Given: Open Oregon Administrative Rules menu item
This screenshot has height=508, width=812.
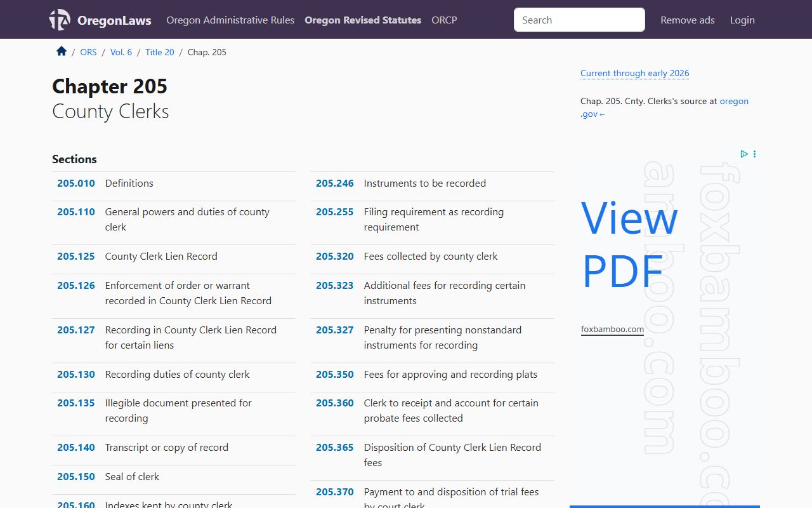Looking at the screenshot, I should pyautogui.click(x=230, y=20).
